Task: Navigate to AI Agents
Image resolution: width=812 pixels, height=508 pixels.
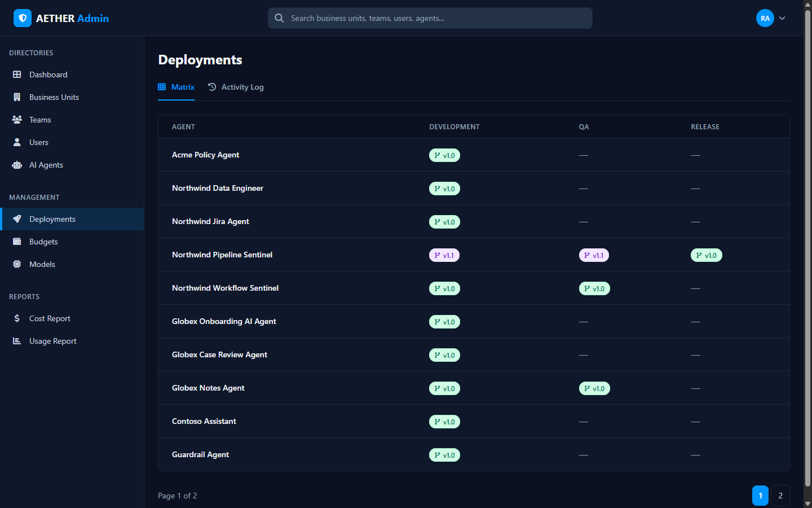Action: (x=72, y=165)
